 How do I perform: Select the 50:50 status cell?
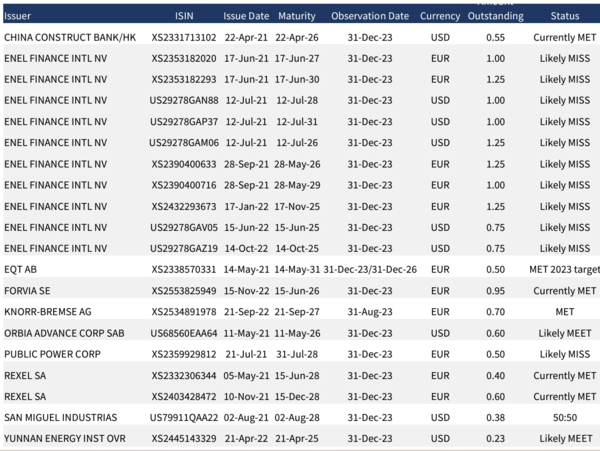click(x=564, y=417)
